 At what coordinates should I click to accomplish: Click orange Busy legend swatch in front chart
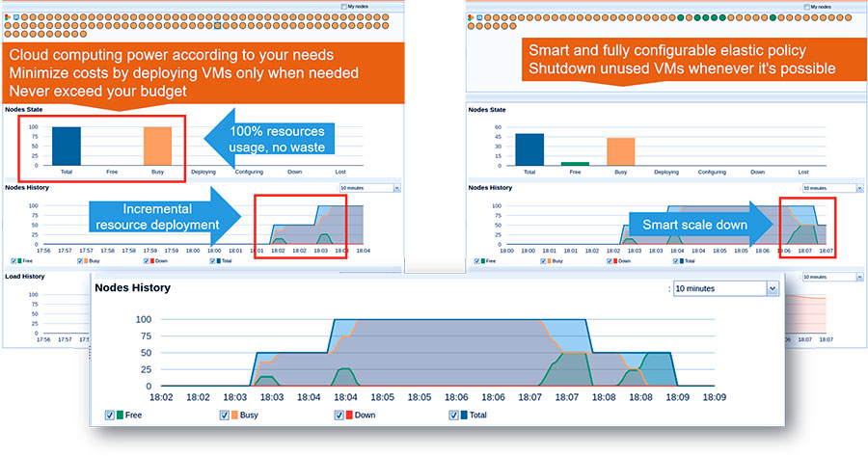click(234, 416)
